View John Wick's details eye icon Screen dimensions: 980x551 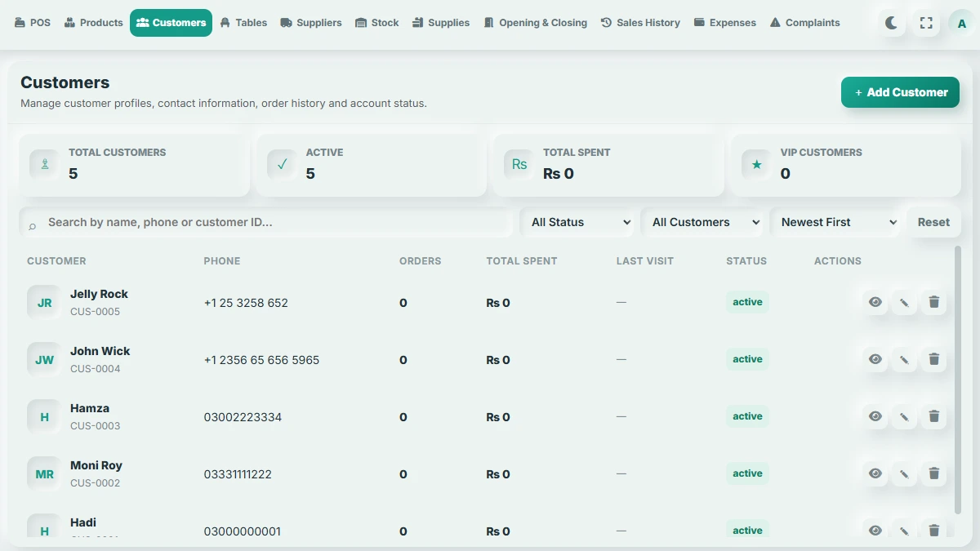pos(875,359)
